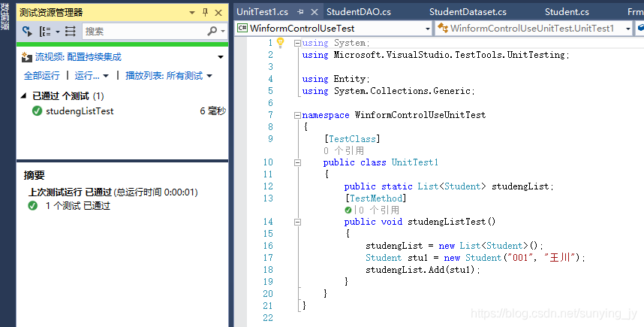Collapse the namespace WinformControlUseUnitTest block

297,116
